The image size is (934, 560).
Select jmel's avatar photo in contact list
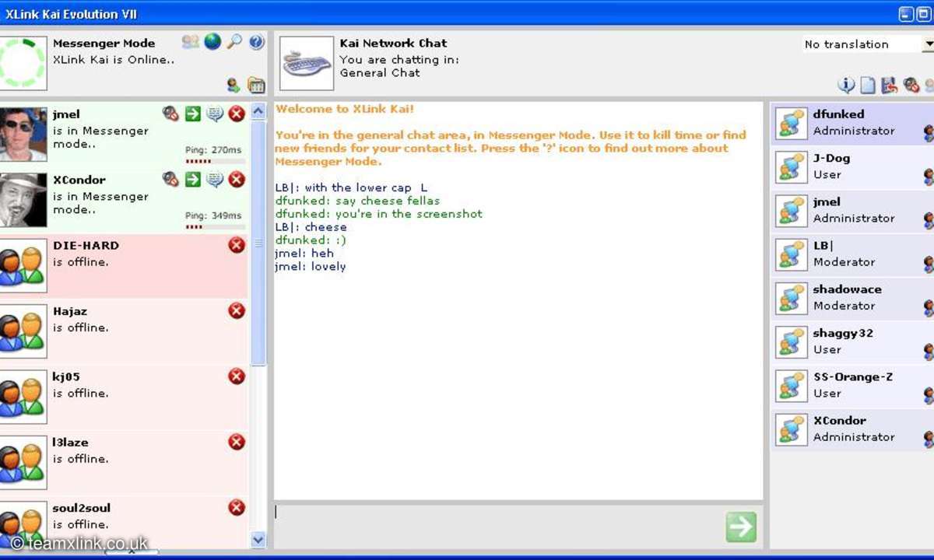(23, 134)
